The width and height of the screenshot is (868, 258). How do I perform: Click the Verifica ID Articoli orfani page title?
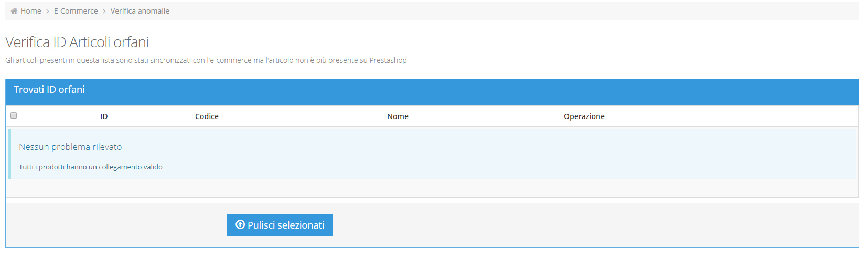click(x=77, y=42)
